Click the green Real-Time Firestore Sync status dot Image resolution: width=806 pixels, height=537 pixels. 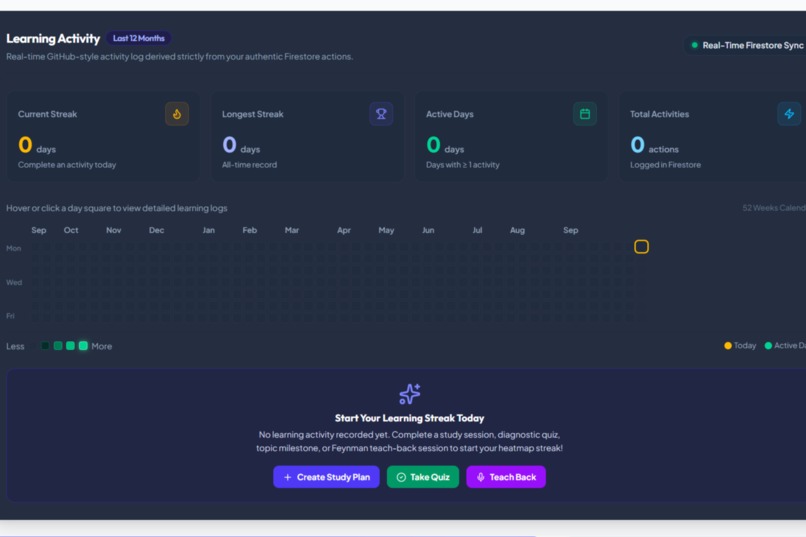coord(694,45)
